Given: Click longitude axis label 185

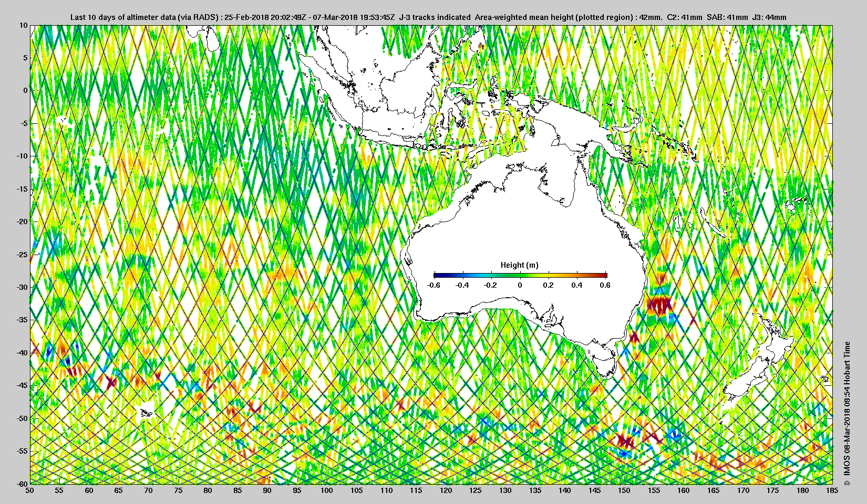Looking at the screenshot, I should [x=832, y=491].
